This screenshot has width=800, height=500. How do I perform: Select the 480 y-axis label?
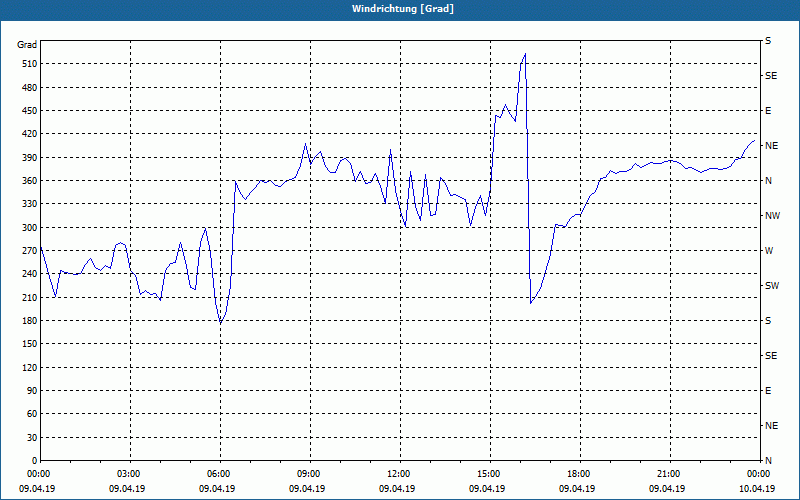pos(30,88)
